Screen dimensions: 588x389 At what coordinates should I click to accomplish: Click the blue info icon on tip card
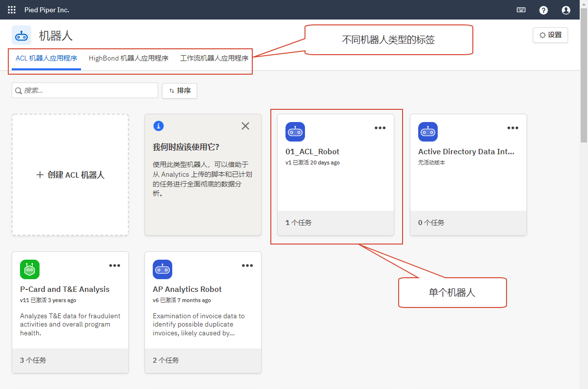(158, 126)
